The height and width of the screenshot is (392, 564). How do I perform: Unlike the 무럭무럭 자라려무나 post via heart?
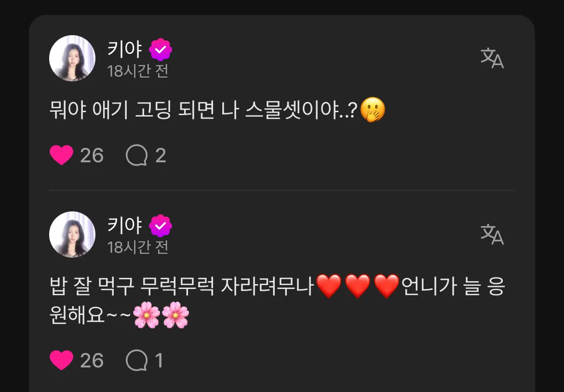(x=61, y=360)
